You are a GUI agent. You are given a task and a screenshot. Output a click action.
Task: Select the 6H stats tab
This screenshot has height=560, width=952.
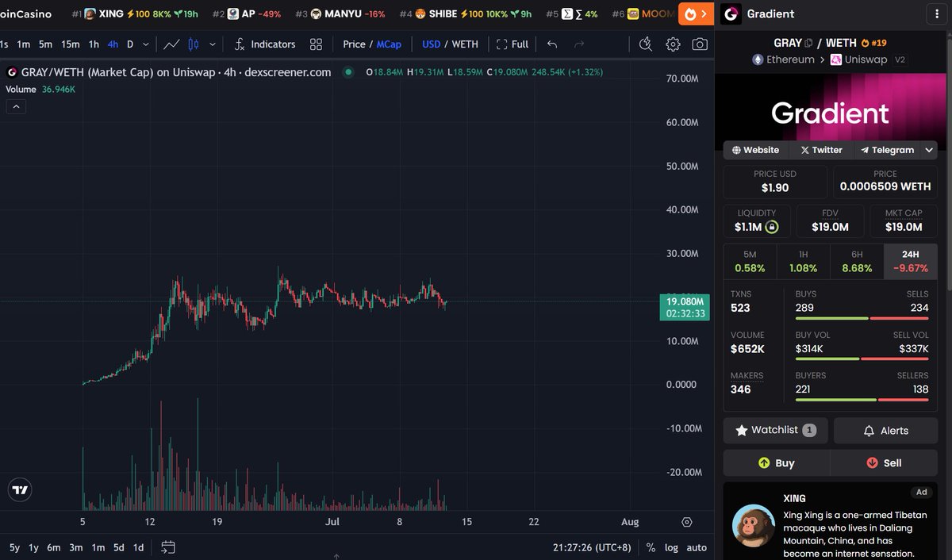[x=857, y=262]
